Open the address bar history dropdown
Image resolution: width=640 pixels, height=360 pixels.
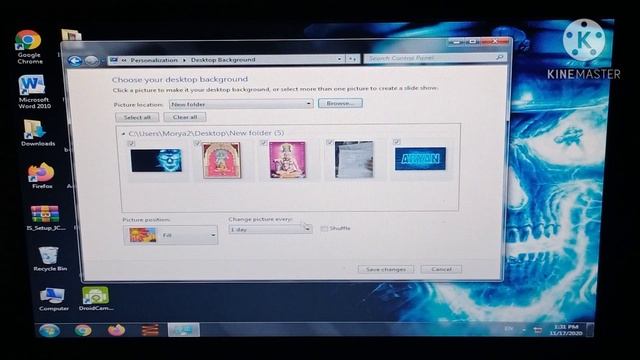pyautogui.click(x=339, y=59)
